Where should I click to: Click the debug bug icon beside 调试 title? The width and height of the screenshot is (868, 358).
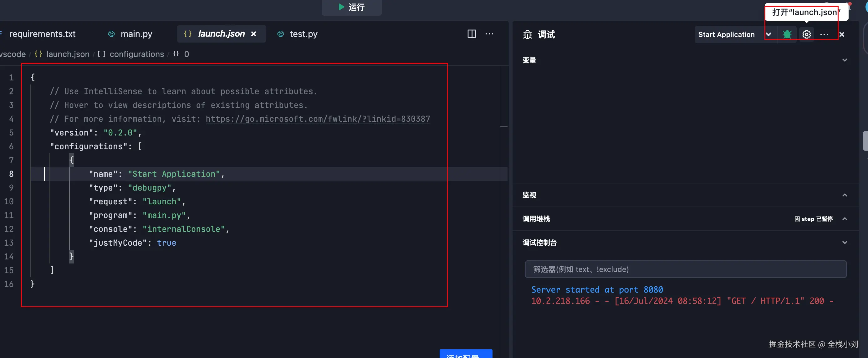pyautogui.click(x=527, y=34)
